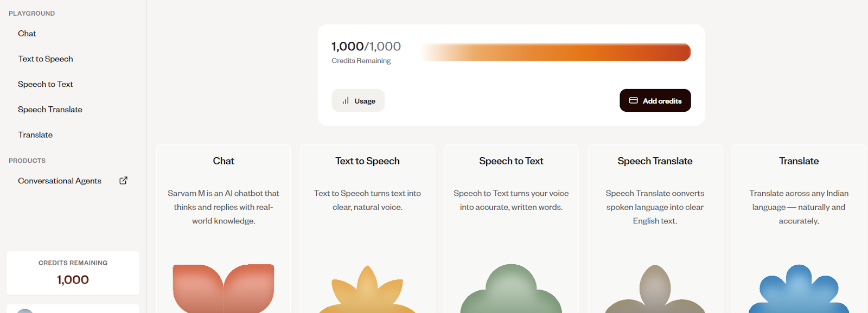Open the Text to Speech card title
Image resolution: width=868 pixels, height=313 pixels.
367,161
